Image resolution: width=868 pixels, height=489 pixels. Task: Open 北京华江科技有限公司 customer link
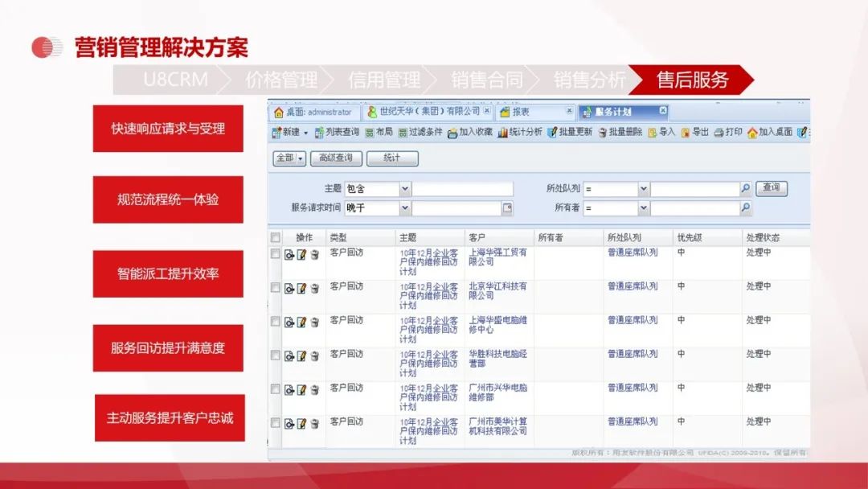[497, 290]
